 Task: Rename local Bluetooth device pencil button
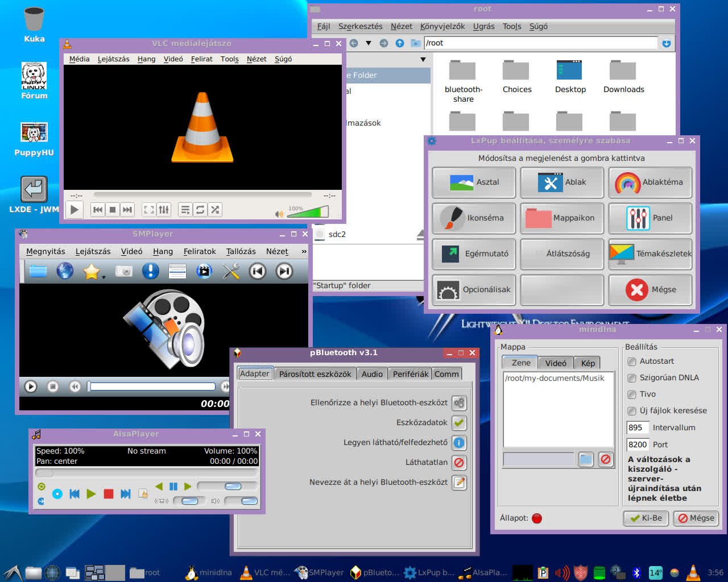459,482
